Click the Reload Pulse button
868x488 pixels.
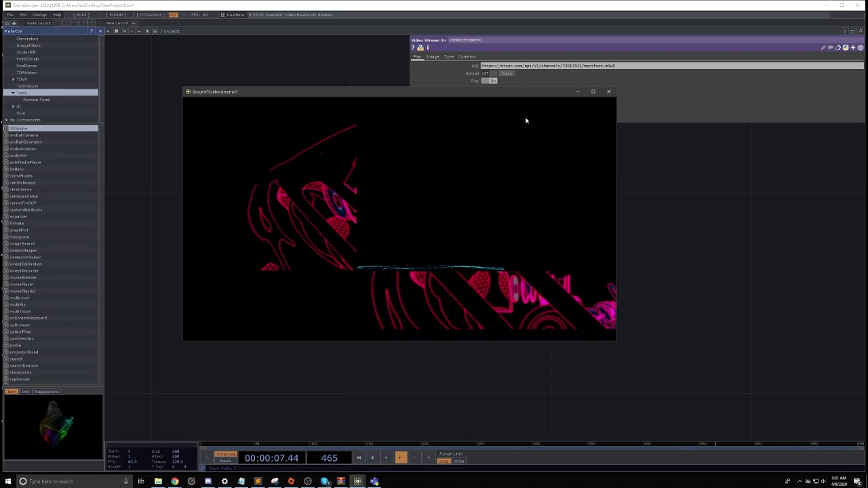tap(507, 73)
